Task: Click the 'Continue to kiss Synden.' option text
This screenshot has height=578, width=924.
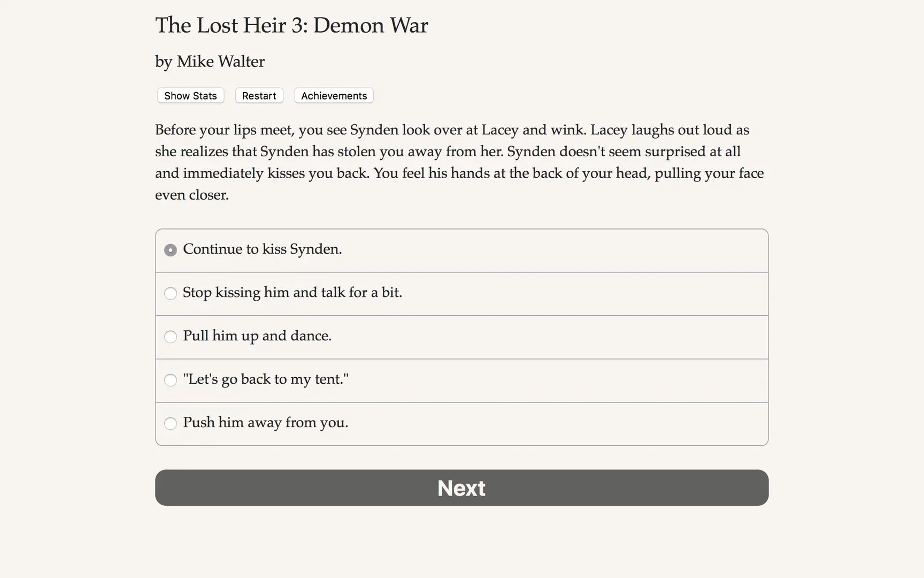Action: 262,249
